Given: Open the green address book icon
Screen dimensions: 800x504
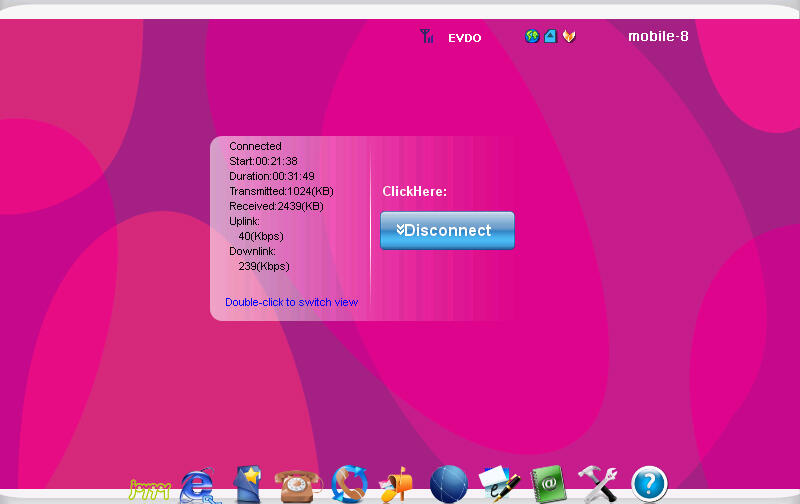Looking at the screenshot, I should (548, 484).
